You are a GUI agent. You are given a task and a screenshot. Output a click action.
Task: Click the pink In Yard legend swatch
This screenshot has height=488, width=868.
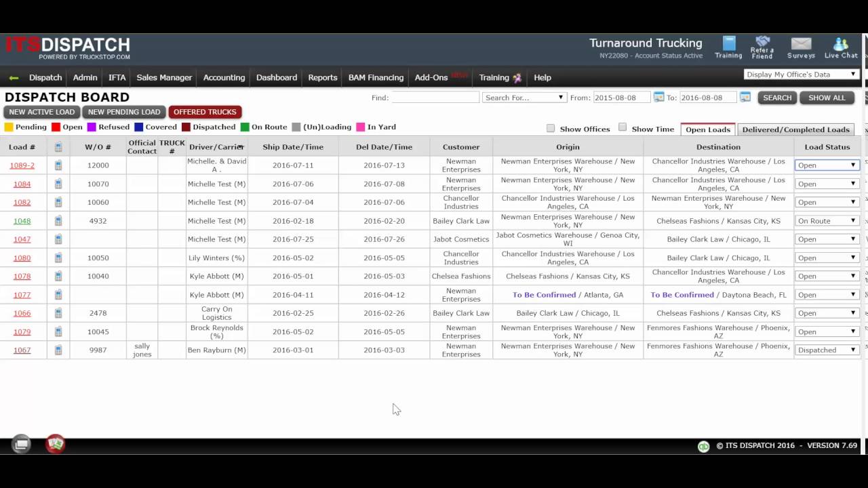[x=361, y=127]
